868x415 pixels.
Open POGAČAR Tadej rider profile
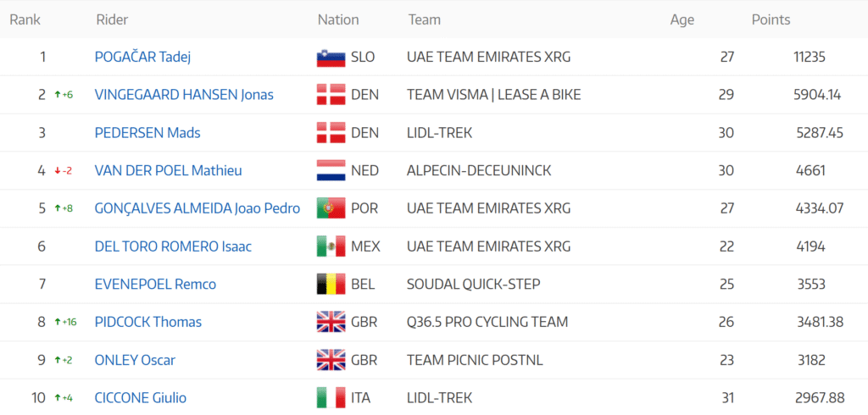coord(142,57)
